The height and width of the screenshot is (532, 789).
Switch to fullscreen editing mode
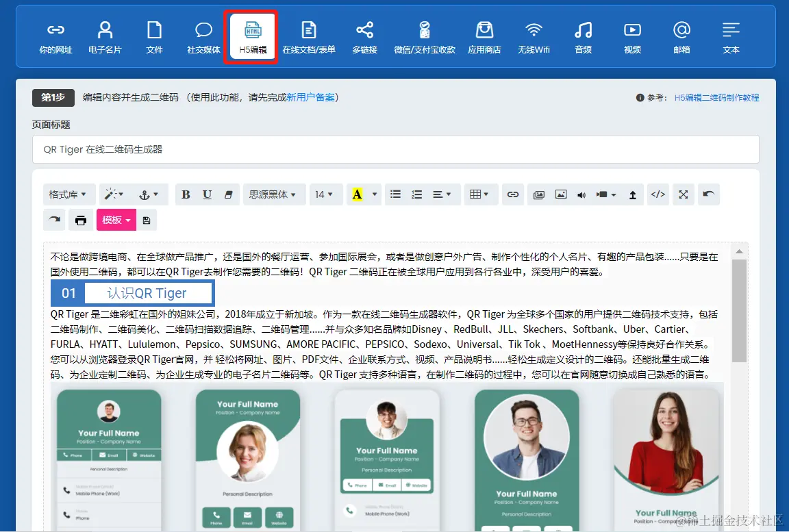pyautogui.click(x=683, y=194)
